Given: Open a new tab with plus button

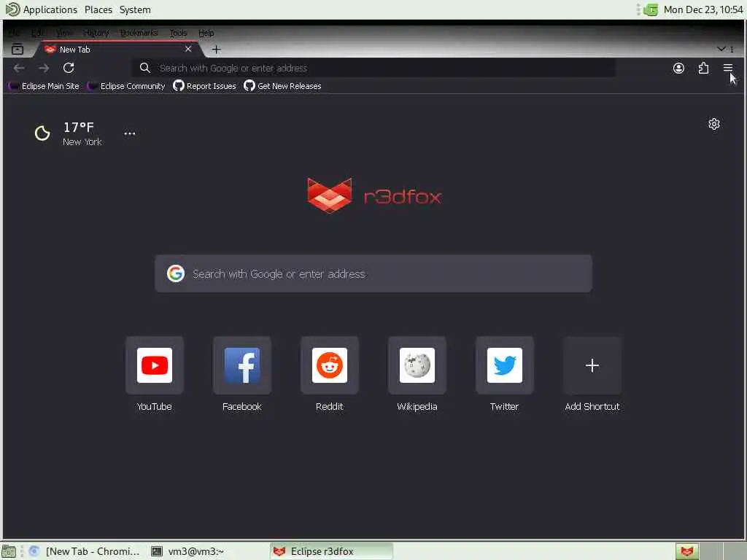Looking at the screenshot, I should (x=216, y=49).
